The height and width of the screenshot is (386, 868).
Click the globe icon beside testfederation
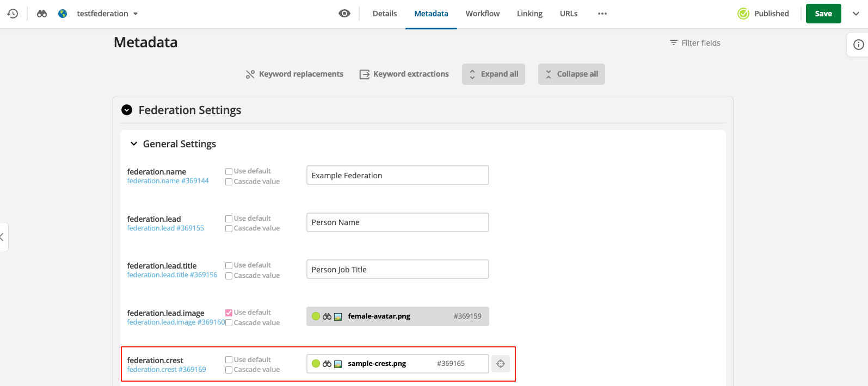(x=63, y=14)
